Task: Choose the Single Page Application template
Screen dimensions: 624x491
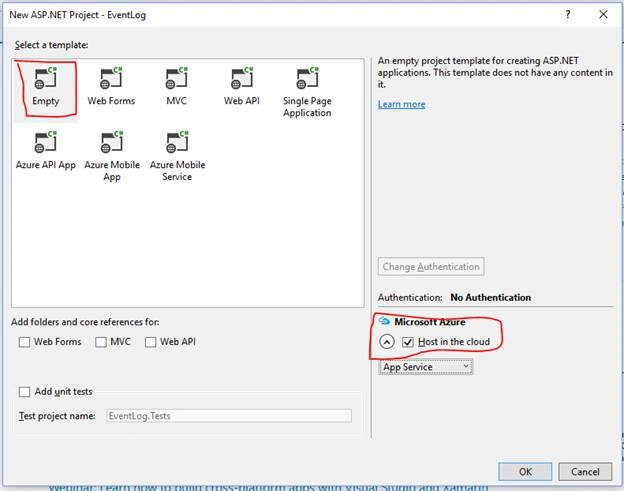Action: tap(307, 92)
